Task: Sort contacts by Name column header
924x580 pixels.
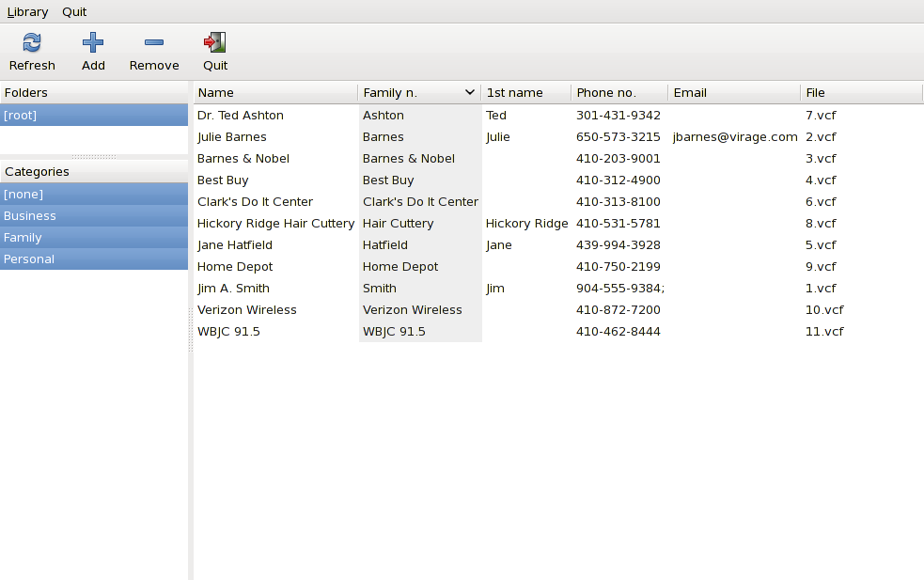Action: [275, 92]
